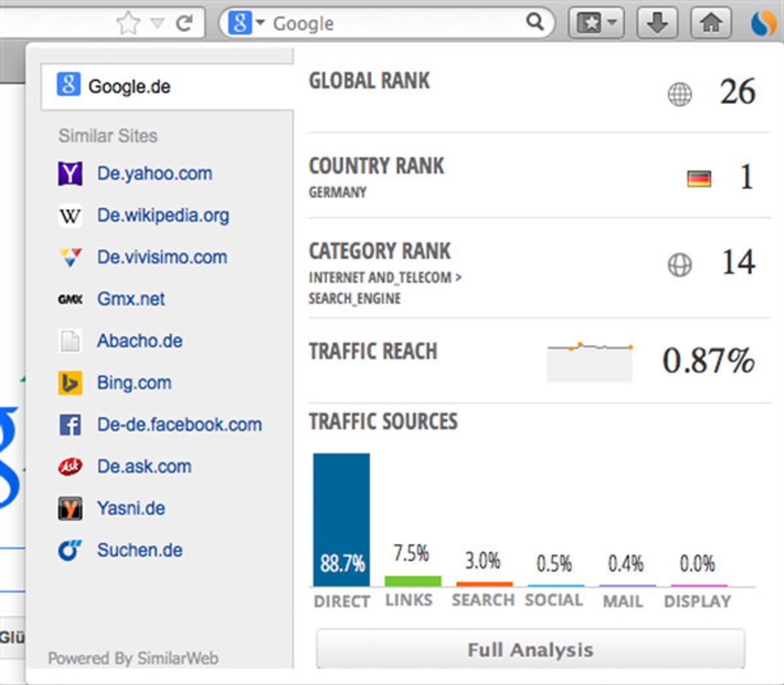Viewport: 784px width, 685px height.
Task: Click the traffic reach value 0.87%
Action: 709,361
